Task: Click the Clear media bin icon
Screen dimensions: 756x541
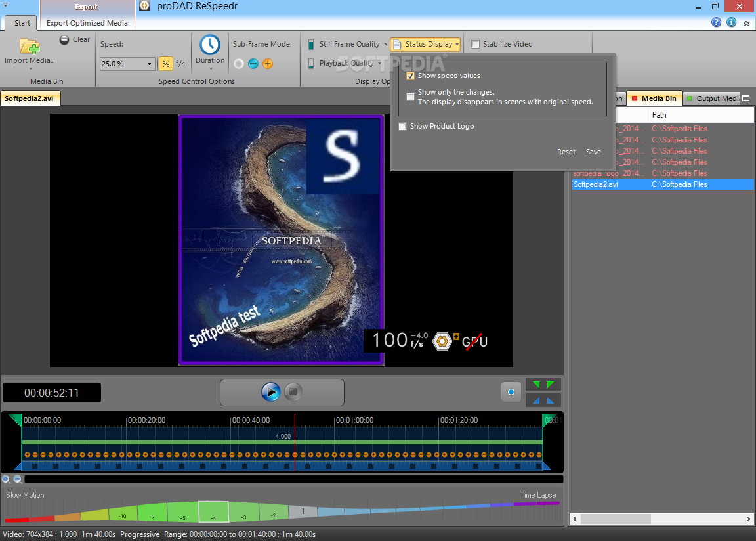Action: (x=64, y=40)
